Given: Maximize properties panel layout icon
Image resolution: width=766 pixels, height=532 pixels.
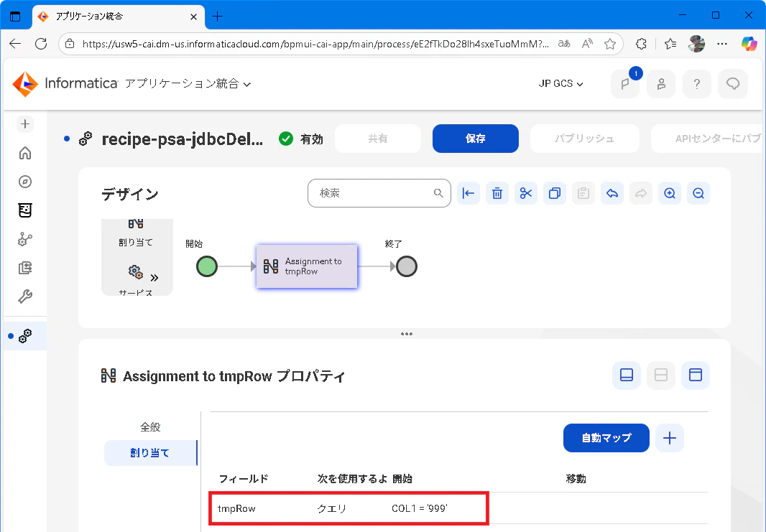Looking at the screenshot, I should coord(695,375).
